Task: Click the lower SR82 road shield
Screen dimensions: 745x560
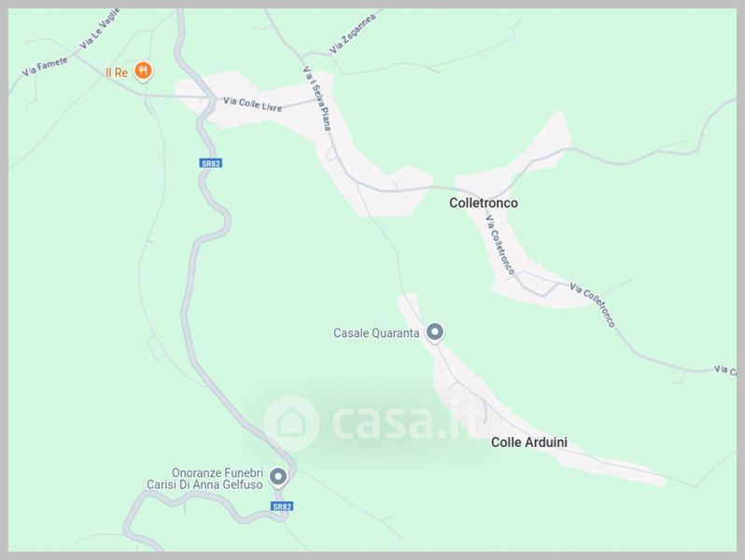Action: pos(282,506)
